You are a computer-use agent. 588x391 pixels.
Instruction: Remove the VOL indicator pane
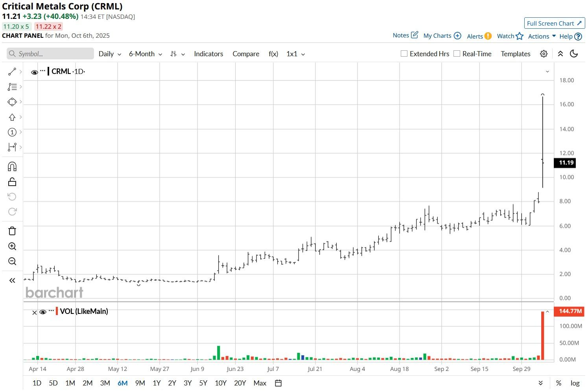pos(34,312)
